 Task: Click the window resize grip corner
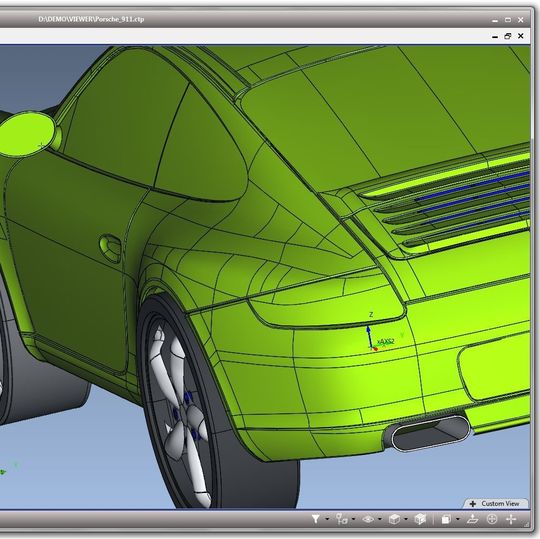pyautogui.click(x=527, y=524)
